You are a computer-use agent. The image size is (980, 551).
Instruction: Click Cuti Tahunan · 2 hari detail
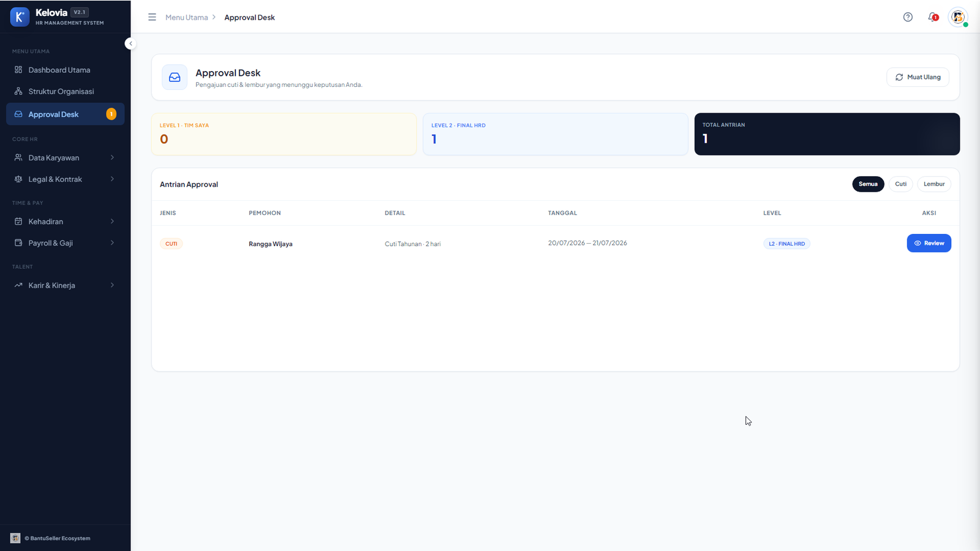[413, 244]
